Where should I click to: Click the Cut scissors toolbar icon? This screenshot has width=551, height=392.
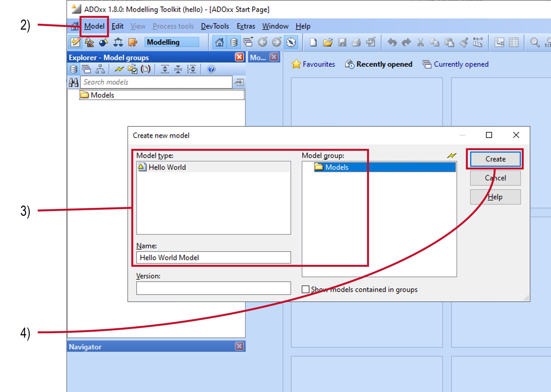click(x=420, y=43)
